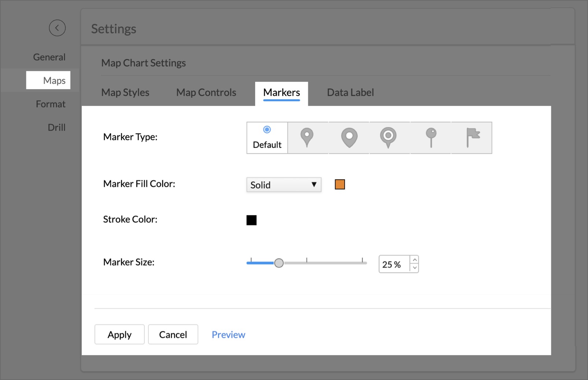The width and height of the screenshot is (588, 380).
Task: Open the Map Controls tab
Action: [x=206, y=92]
